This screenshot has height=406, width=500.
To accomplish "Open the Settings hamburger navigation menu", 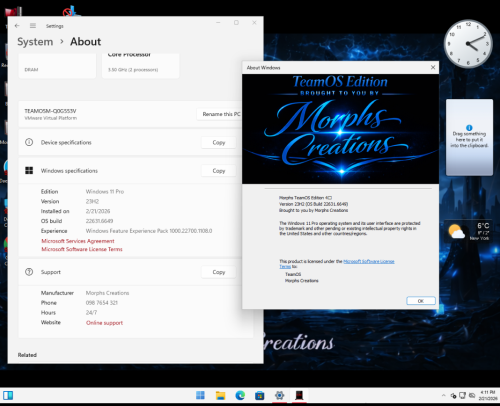I will [x=33, y=26].
